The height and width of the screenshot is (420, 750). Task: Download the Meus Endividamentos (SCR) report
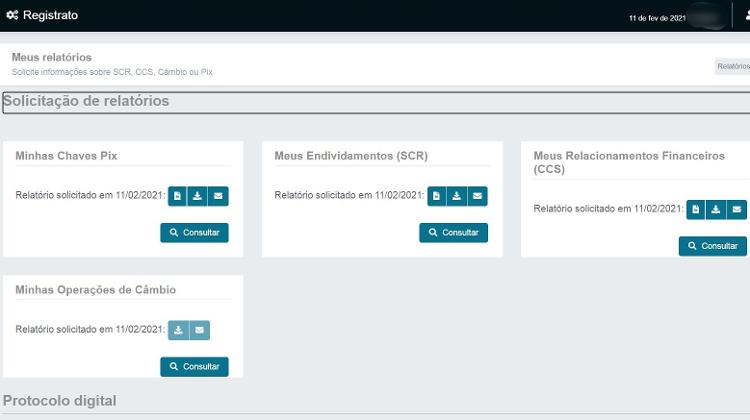[x=457, y=196]
